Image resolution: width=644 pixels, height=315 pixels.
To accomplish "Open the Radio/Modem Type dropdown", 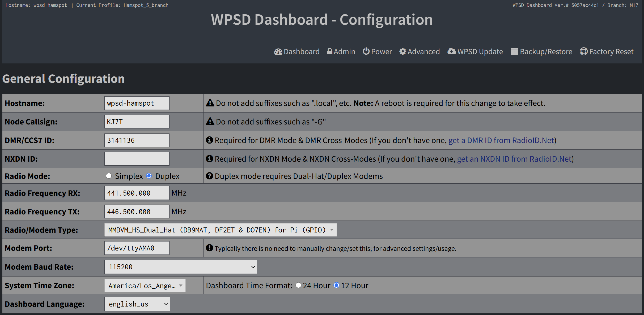I will (x=220, y=230).
